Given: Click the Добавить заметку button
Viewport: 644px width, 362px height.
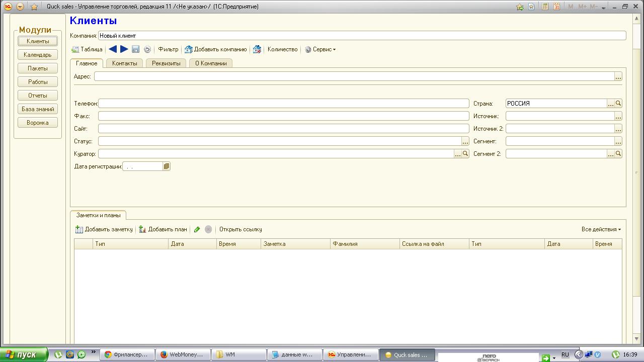Looking at the screenshot, I should point(104,229).
